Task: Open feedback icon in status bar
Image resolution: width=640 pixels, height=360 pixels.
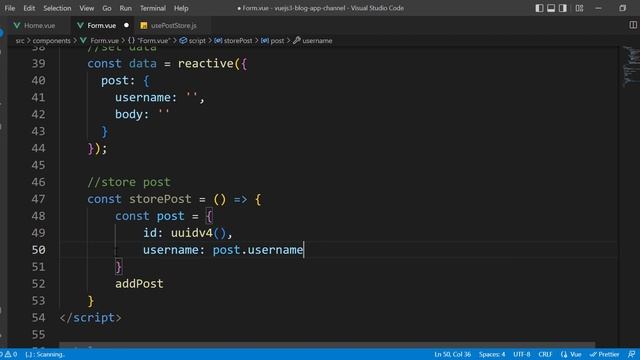Action: tap(631, 354)
